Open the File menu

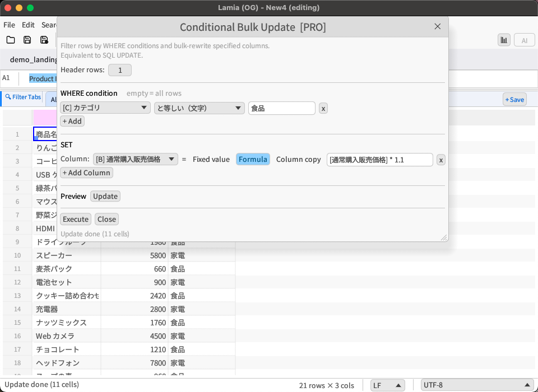click(x=10, y=25)
